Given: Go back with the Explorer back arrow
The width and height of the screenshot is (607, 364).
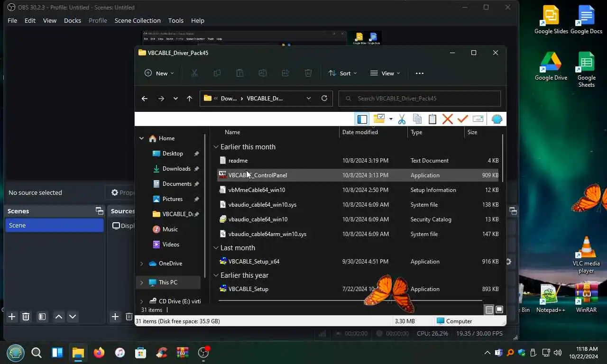Looking at the screenshot, I should point(145,99).
